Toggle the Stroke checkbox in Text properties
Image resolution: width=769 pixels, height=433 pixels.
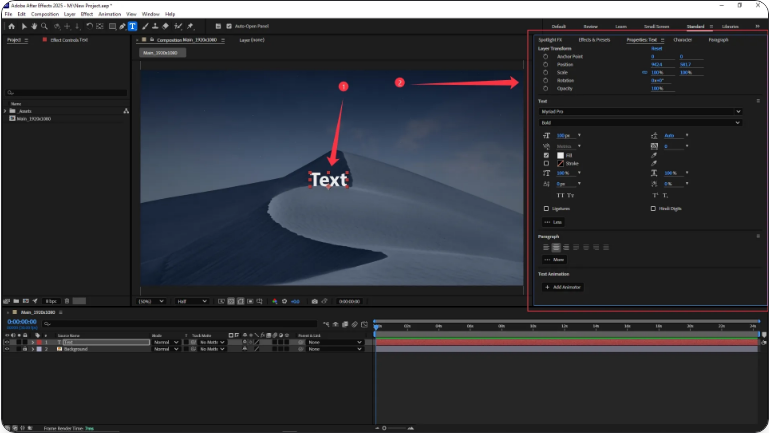[x=546, y=162]
